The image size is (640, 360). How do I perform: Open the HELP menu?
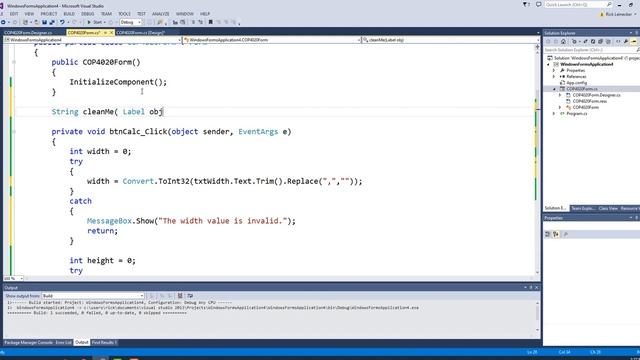[205, 14]
